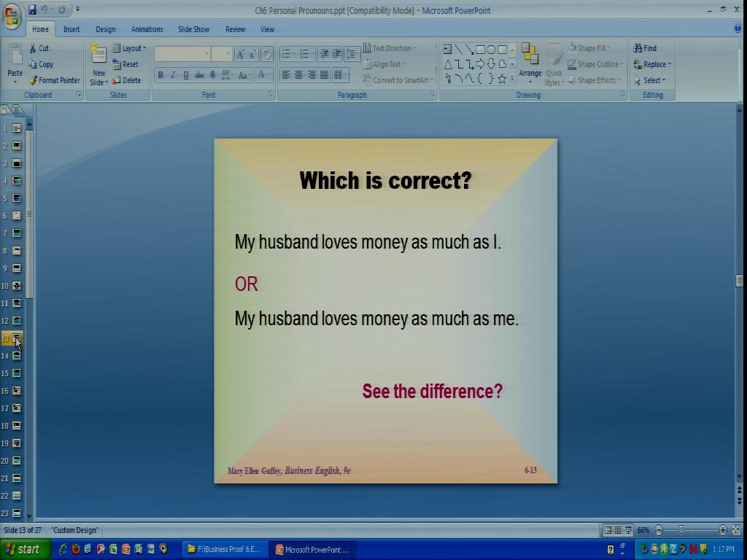Open the Arrange tool in Drawing group
This screenshot has height=560, width=747.
[x=530, y=62]
